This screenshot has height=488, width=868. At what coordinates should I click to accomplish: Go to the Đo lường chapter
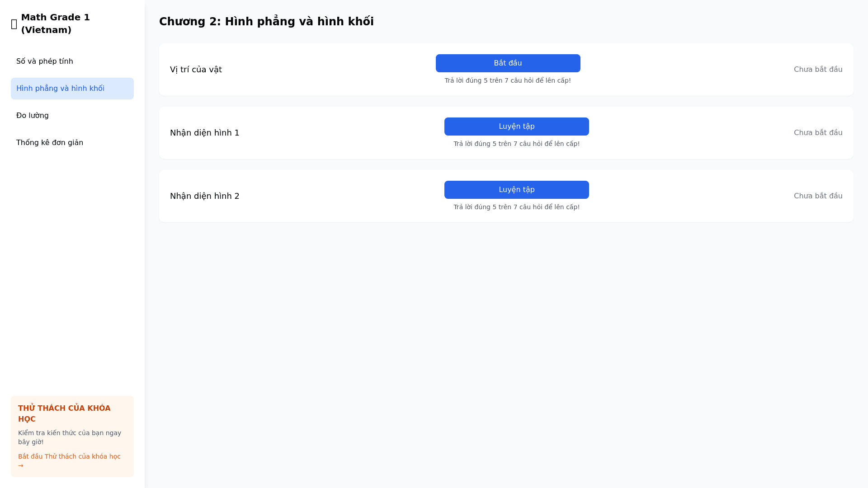pos(33,116)
